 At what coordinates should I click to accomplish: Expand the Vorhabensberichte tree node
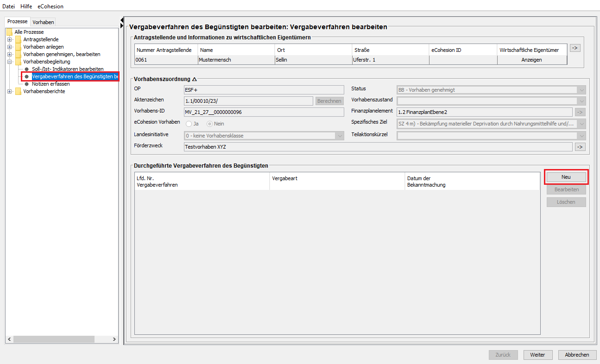pyautogui.click(x=9, y=91)
